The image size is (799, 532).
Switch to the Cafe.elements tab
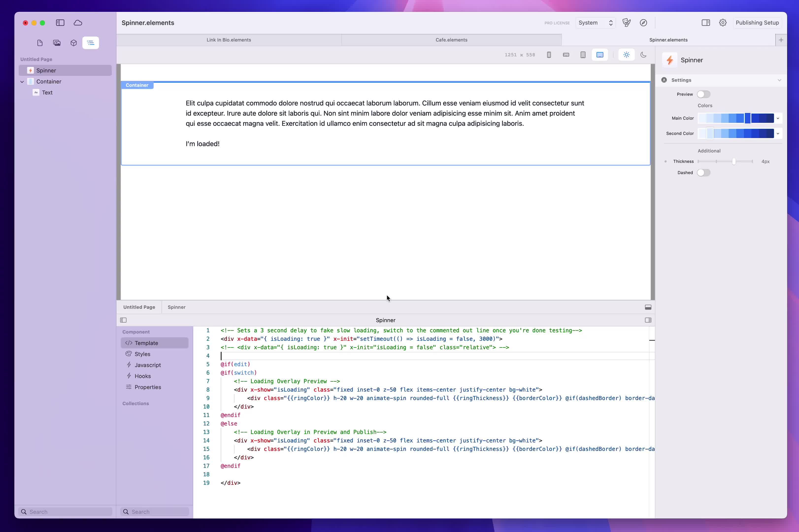pos(451,40)
